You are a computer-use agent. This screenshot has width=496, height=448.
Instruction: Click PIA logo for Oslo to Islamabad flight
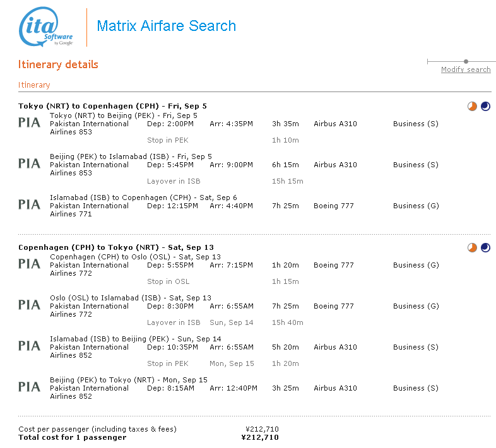coord(30,305)
